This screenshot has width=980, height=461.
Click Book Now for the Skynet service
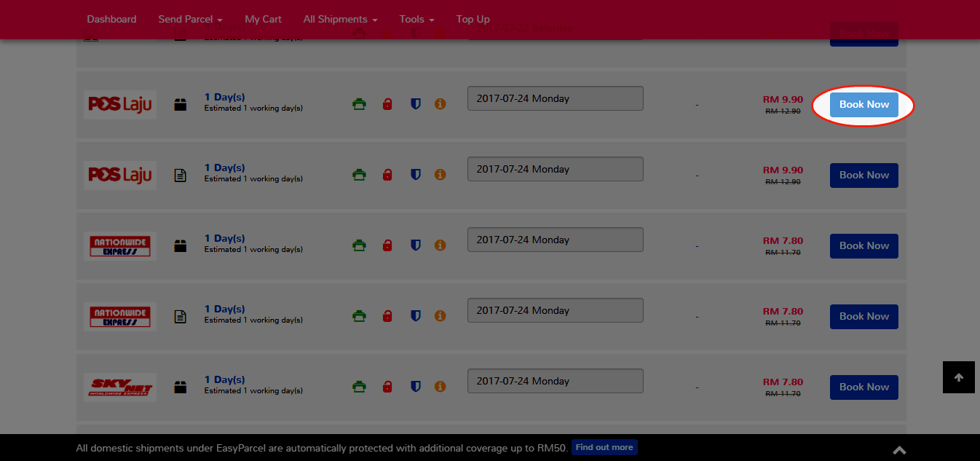coord(864,387)
